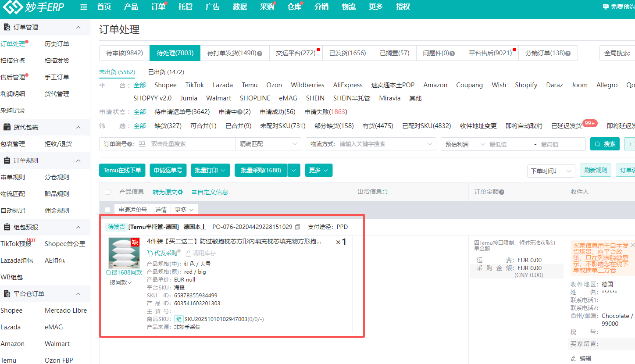
Task: Check the select-all checkbox beside 产品信息
Action: tap(108, 192)
